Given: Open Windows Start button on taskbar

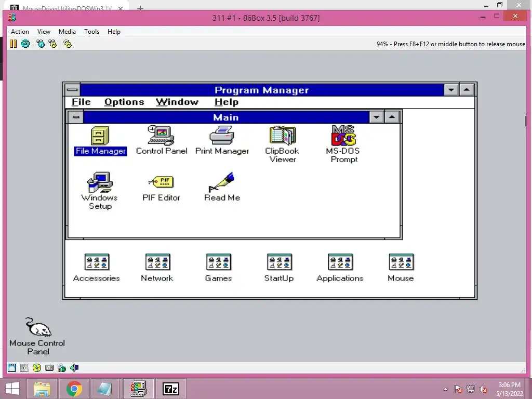Looking at the screenshot, I should tap(12, 389).
